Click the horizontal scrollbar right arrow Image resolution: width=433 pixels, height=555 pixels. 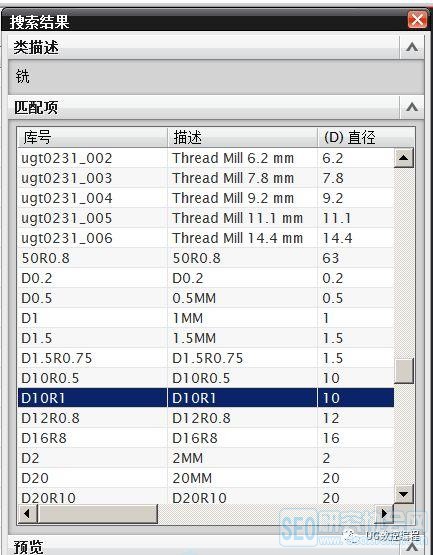click(384, 513)
